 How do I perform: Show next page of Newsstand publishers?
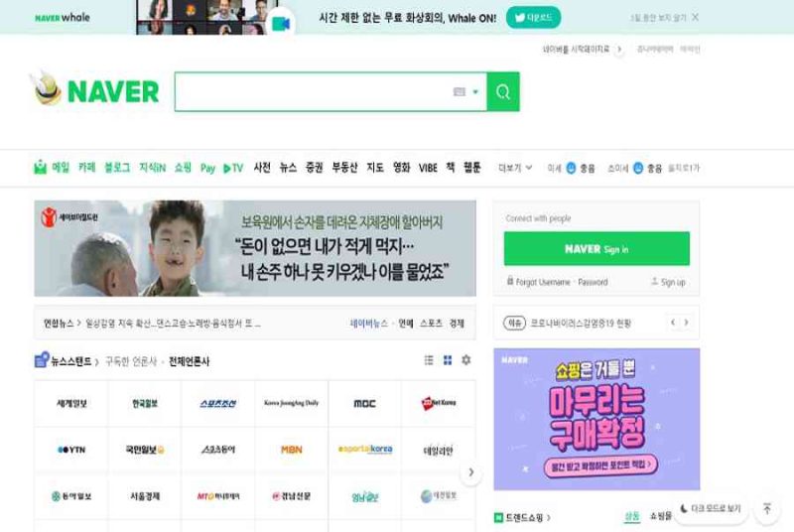click(x=470, y=471)
